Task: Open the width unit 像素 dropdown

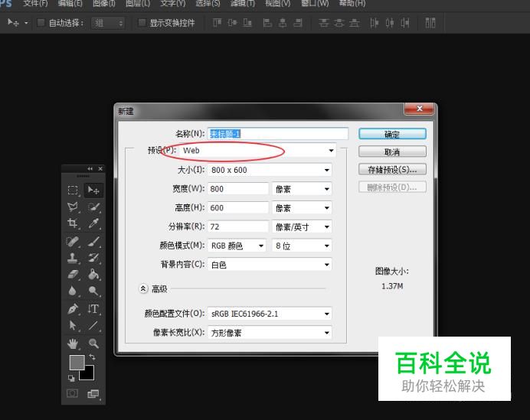Action: tap(302, 189)
